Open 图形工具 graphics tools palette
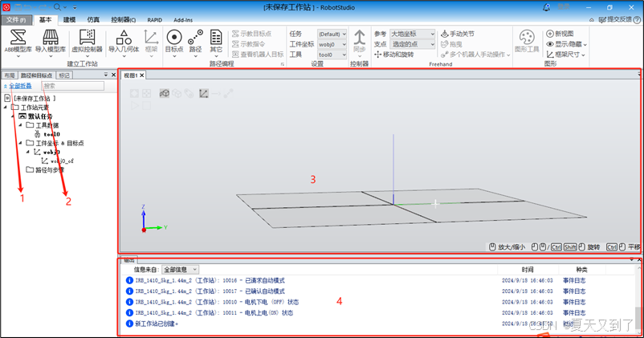 (x=527, y=42)
